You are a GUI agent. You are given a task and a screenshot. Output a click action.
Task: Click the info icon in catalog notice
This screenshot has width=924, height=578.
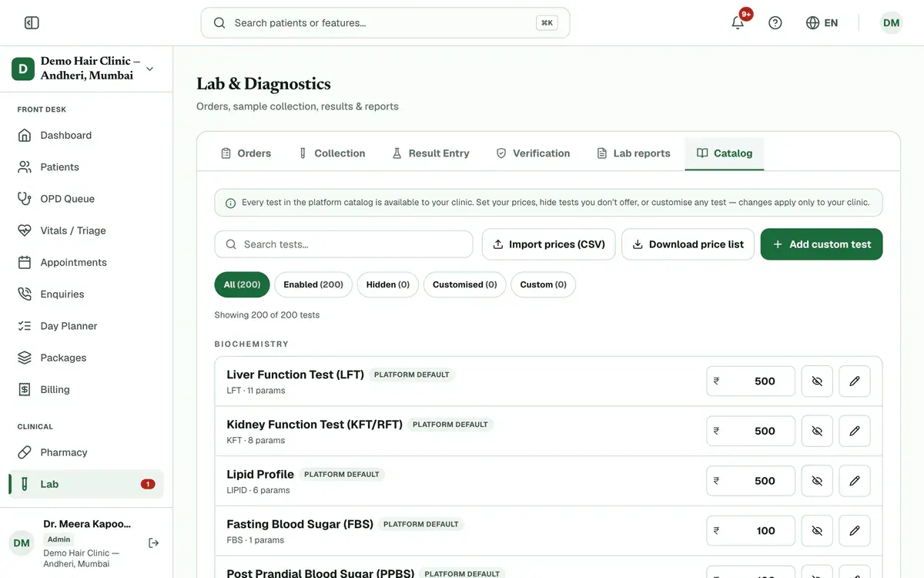point(230,203)
